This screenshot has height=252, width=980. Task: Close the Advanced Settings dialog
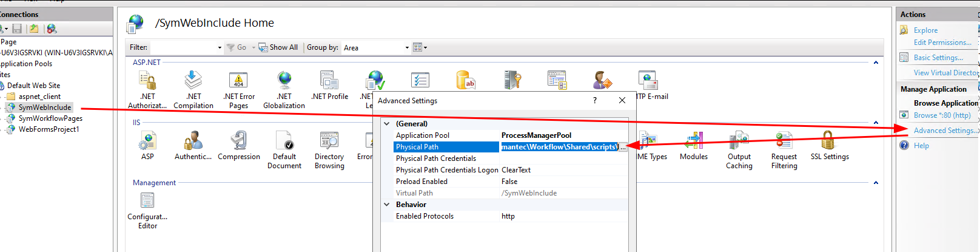click(622, 100)
